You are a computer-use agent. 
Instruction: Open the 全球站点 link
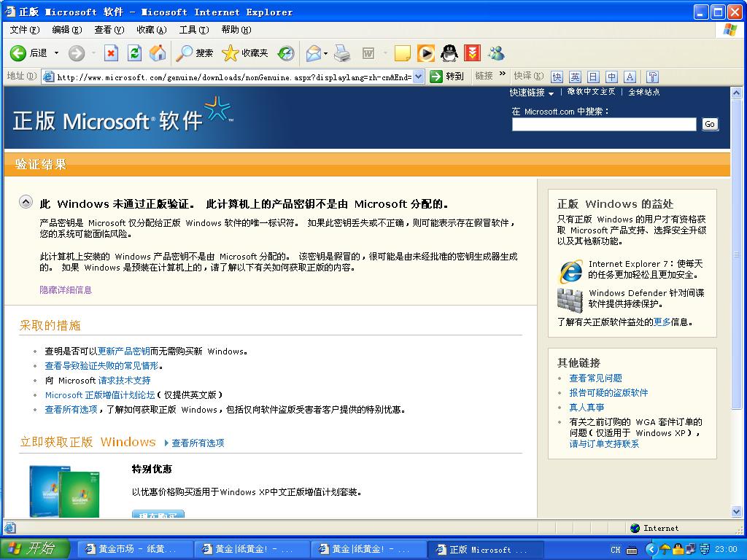pyautogui.click(x=644, y=92)
